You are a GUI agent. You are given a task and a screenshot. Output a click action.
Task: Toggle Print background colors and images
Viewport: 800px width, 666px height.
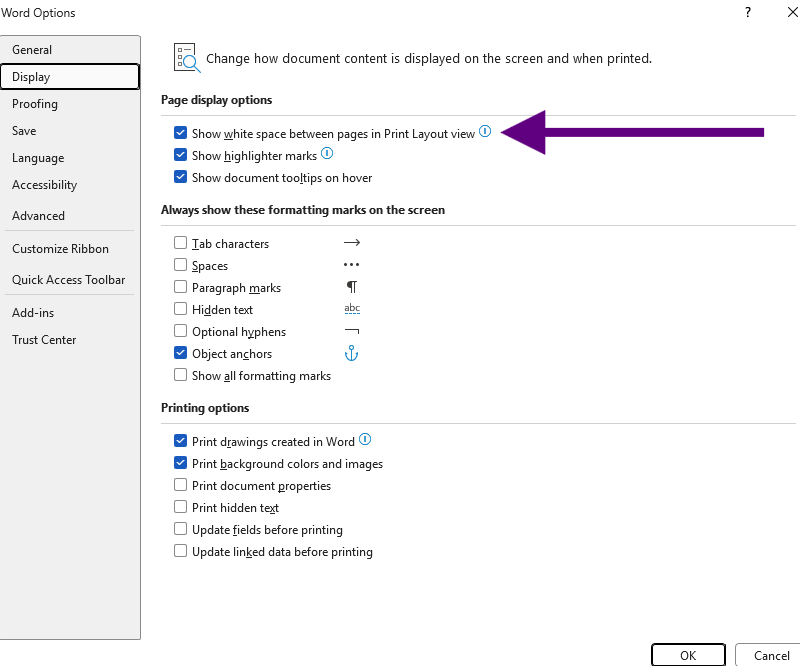coord(180,462)
